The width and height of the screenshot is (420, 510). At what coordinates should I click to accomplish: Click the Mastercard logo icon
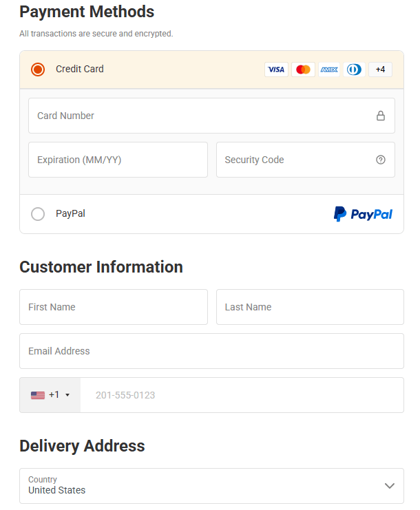tap(303, 70)
